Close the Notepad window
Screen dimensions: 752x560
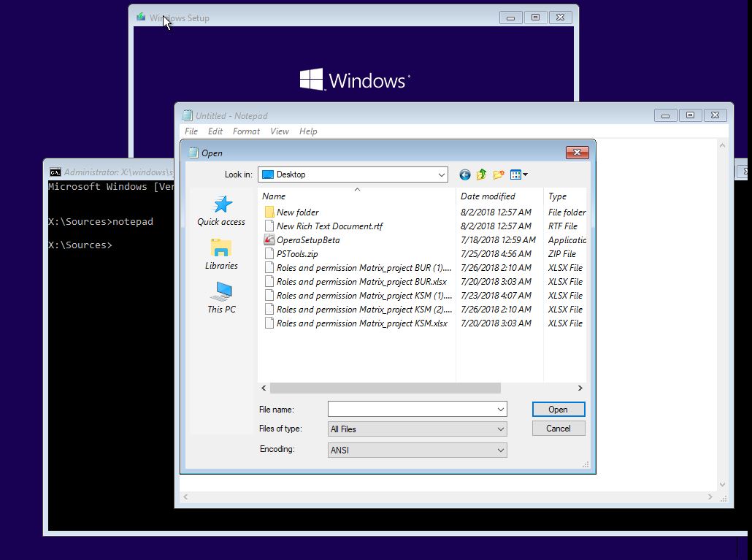tap(715, 115)
